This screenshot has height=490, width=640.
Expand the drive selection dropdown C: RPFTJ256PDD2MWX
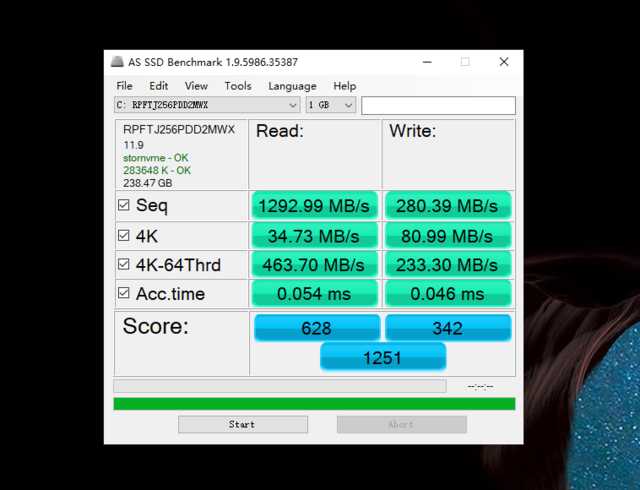coord(207,105)
